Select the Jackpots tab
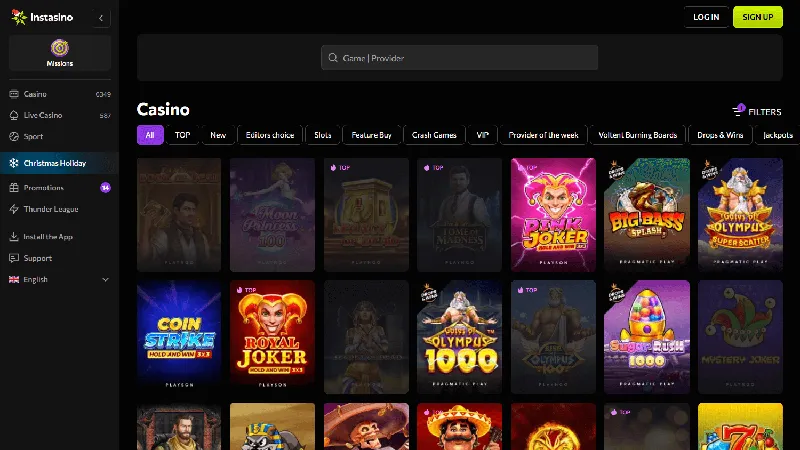Image resolution: width=800 pixels, height=450 pixels. (x=778, y=135)
